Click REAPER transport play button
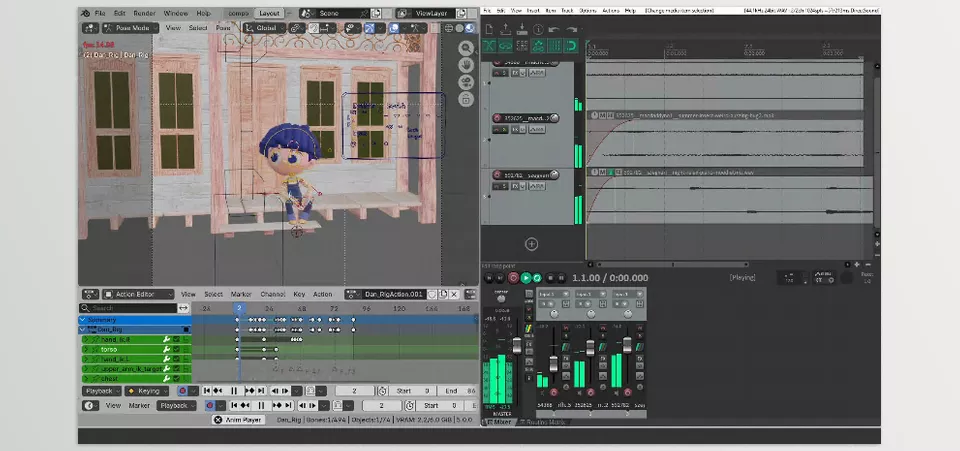Screen dimensions: 960x451 point(525,278)
